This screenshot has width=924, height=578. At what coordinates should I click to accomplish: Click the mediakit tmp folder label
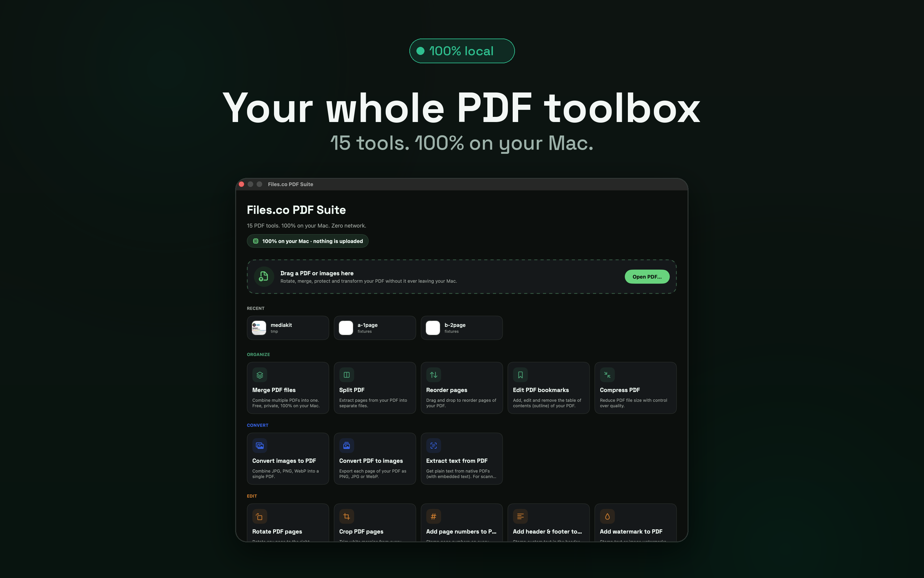[274, 332]
